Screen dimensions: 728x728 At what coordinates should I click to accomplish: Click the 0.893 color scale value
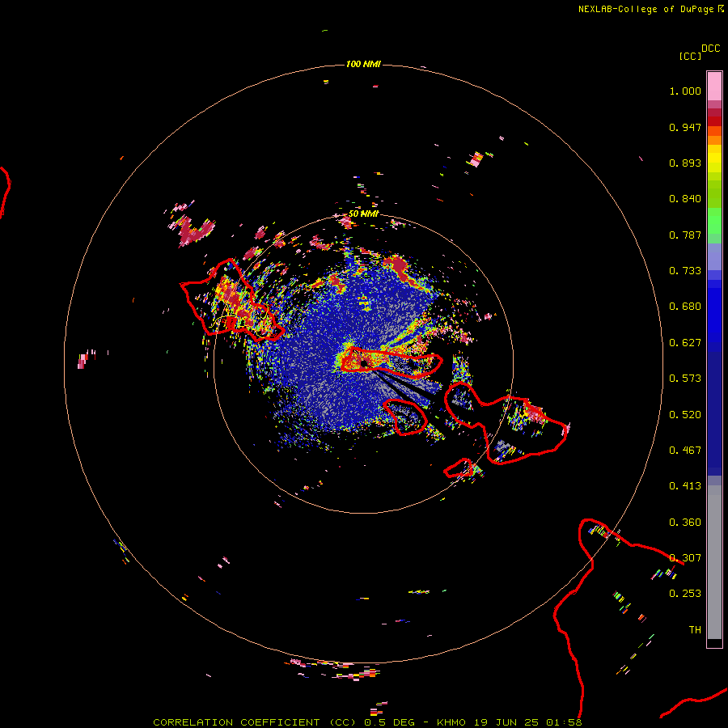coord(685,163)
